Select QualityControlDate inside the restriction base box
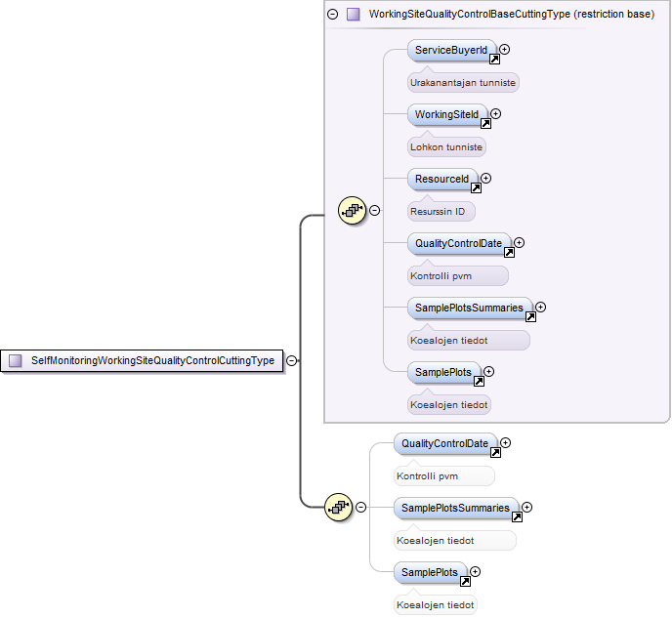The width and height of the screenshot is (672, 618). click(458, 244)
